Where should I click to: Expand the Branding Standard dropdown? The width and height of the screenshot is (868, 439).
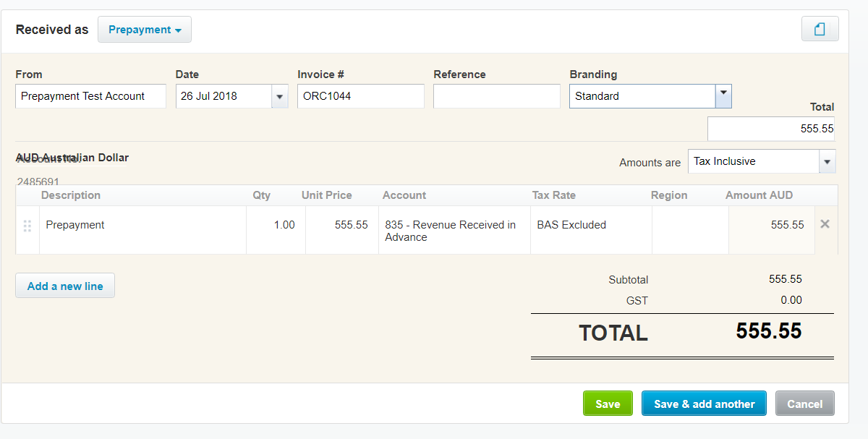723,95
